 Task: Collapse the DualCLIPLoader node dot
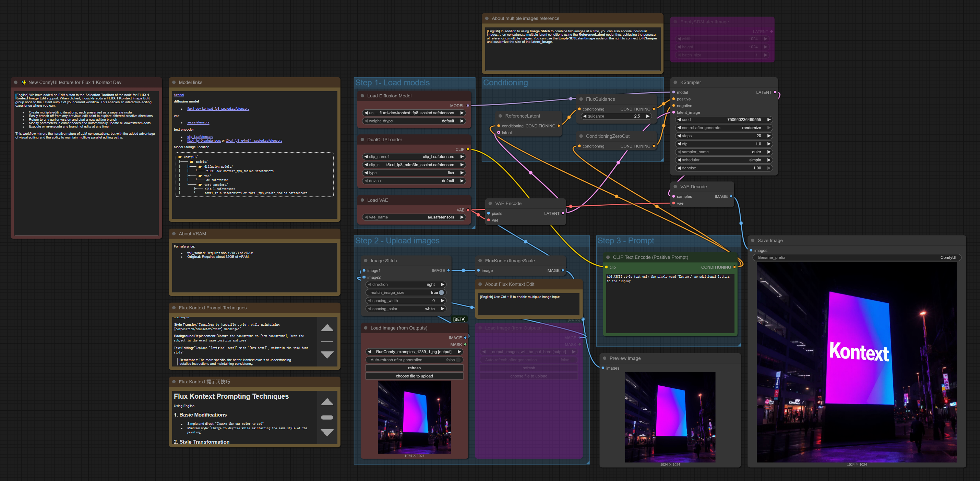click(x=362, y=140)
